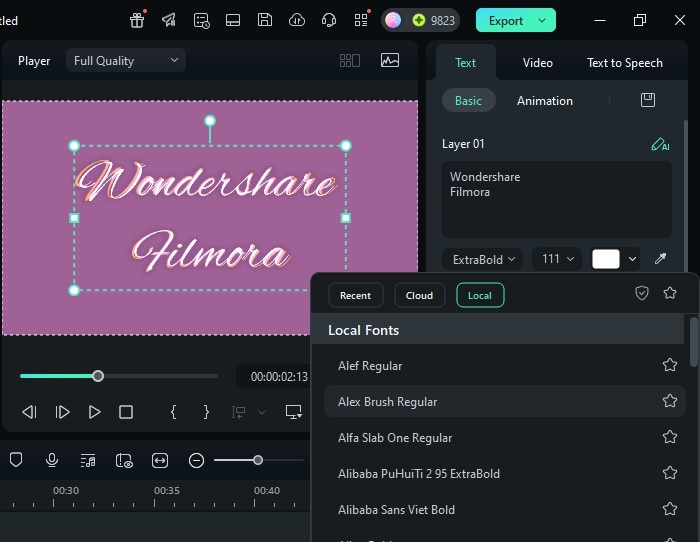Favorite the Alex Brush Regular font
Screen dimensions: 700x542
(670, 400)
